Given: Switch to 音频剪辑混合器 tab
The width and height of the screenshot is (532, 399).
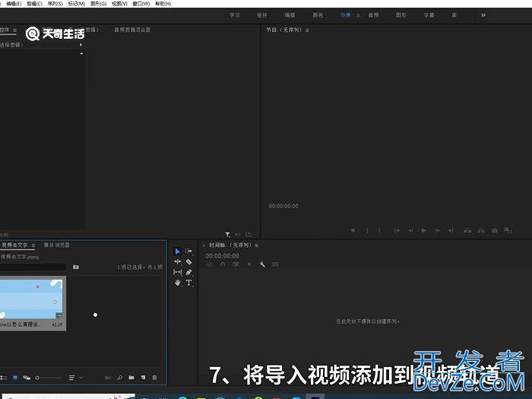Looking at the screenshot, I should [x=132, y=30].
